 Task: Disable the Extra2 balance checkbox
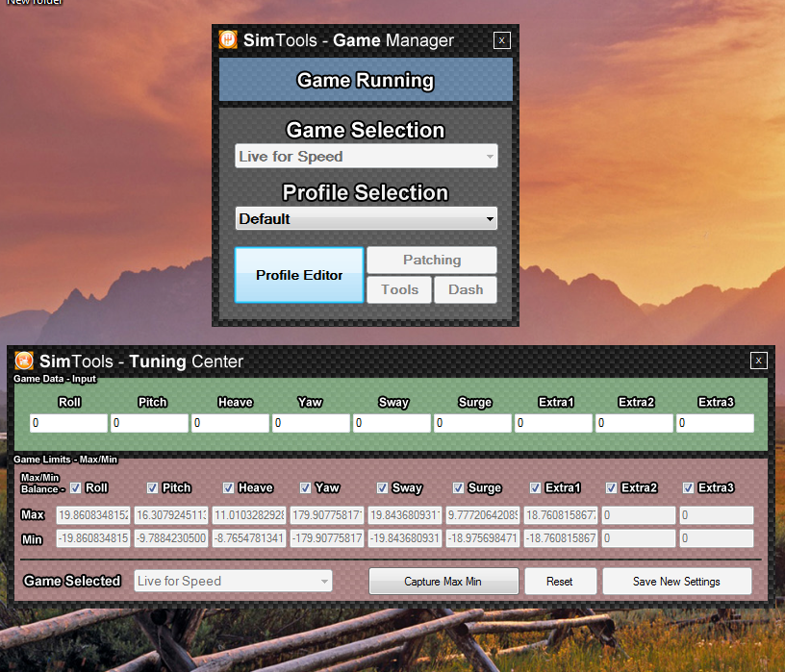pyautogui.click(x=611, y=487)
